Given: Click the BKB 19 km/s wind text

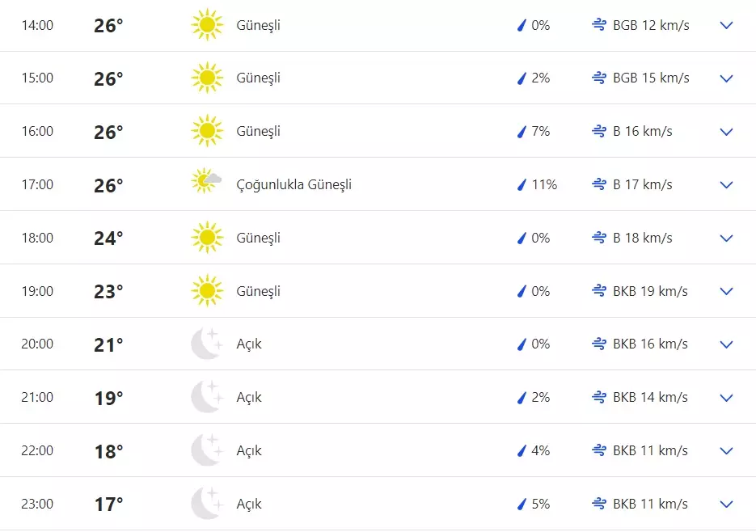Looking at the screenshot, I should coord(650,291).
